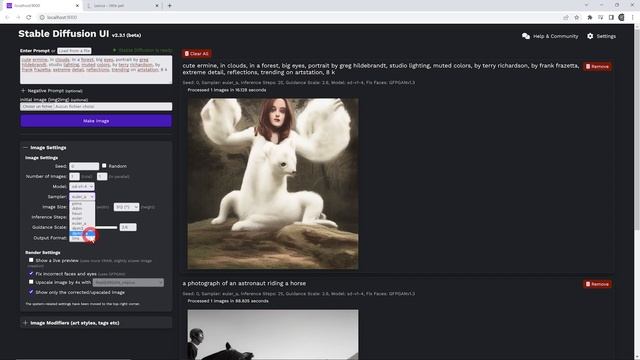Screen dimensions: 640x360
Task: Click the share page icon
Action: coord(566,18)
